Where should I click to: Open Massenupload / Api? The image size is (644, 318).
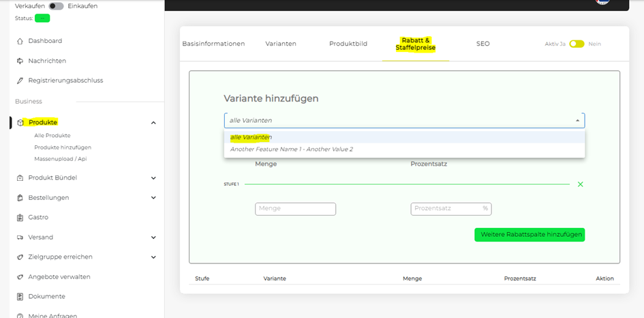click(61, 159)
